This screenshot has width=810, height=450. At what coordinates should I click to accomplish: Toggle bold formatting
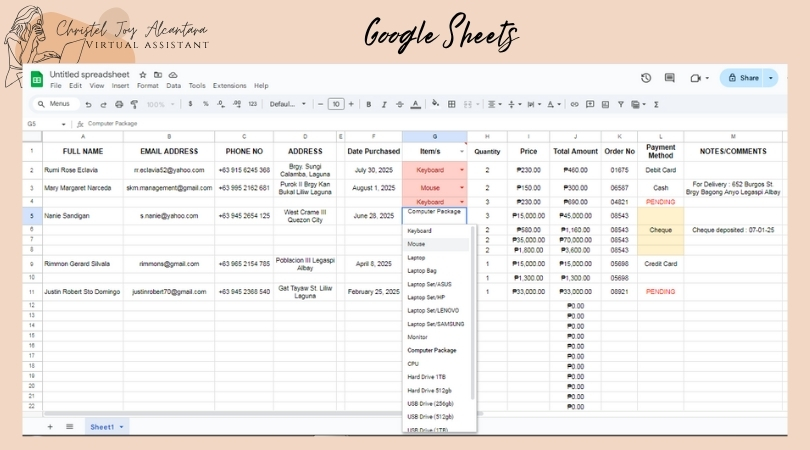(x=368, y=104)
